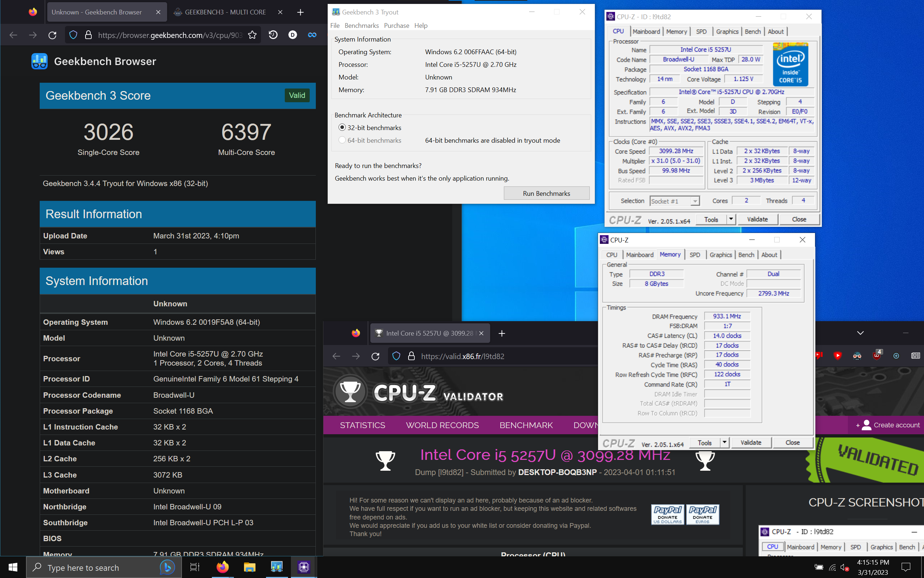924x578 pixels.
Task: Close the GEEKBENCH3 - MULTI CORE tab
Action: coord(280,12)
